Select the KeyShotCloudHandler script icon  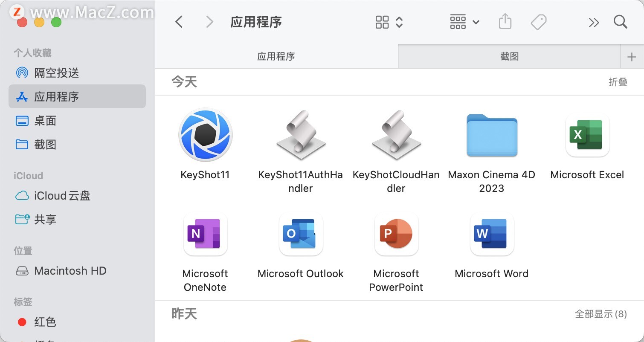coord(396,136)
